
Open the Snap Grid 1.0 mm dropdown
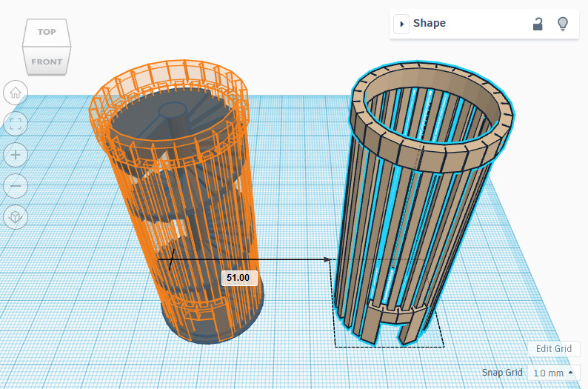(553, 372)
